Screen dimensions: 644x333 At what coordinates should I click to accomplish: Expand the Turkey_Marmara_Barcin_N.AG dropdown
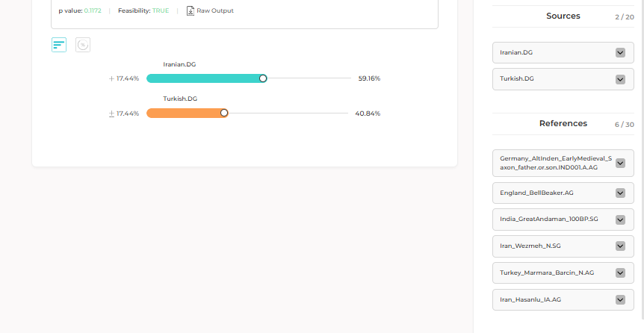(x=619, y=273)
